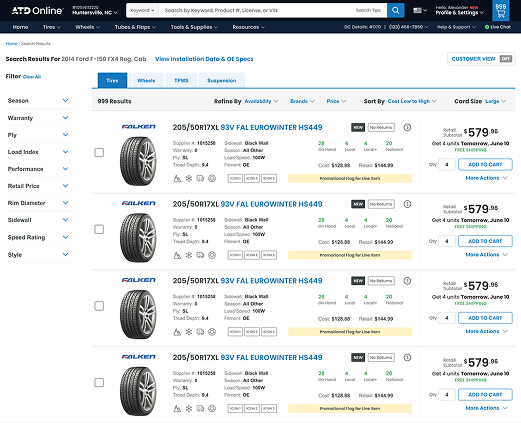521x423 pixels.
Task: Open the shopping cart showing 999
Action: pos(501,10)
